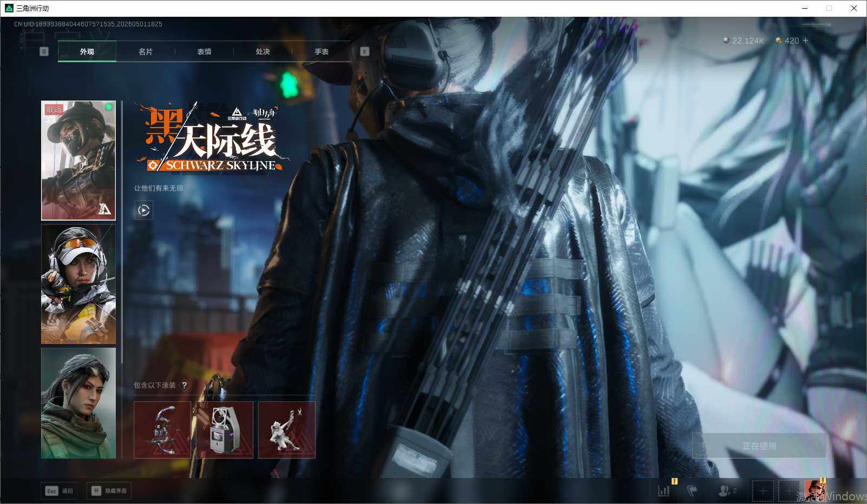
Task: Switch to the 手表 tab
Action: click(x=321, y=51)
